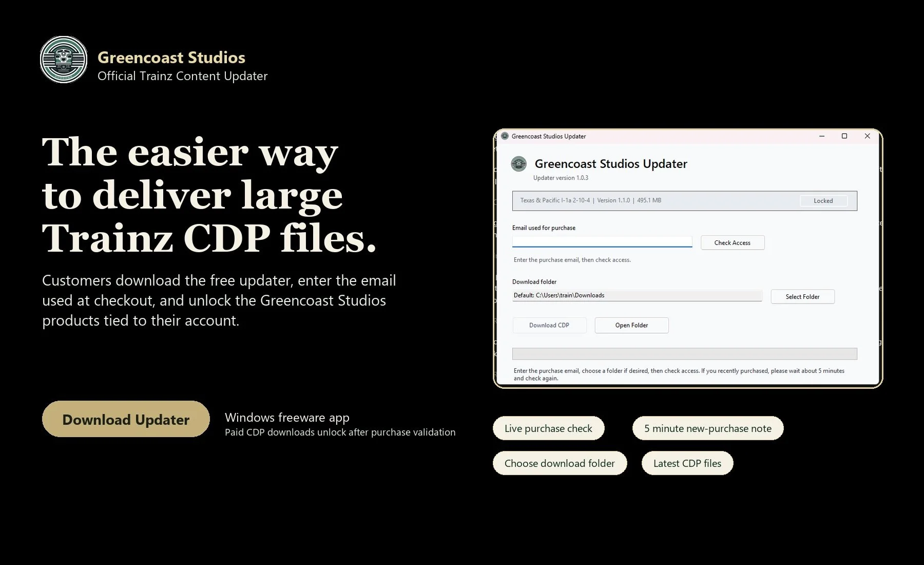Screen dimensions: 924x565
Task: Click the Locked status button
Action: tap(823, 201)
